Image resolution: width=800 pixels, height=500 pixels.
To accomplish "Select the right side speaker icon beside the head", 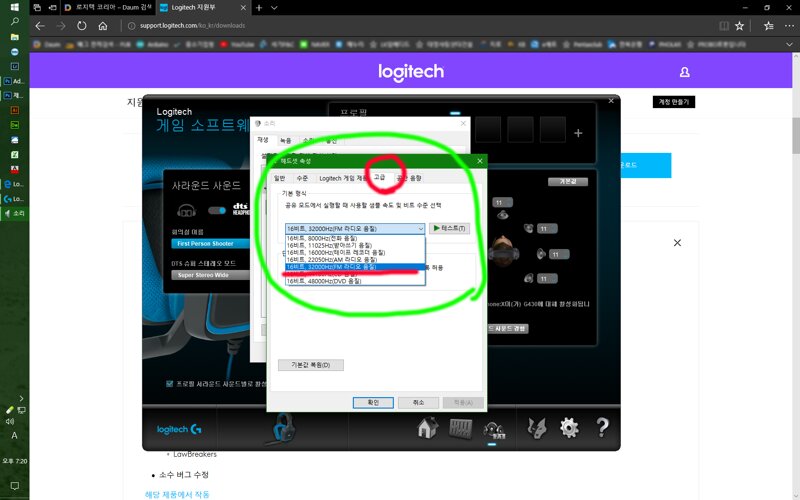I will 541,254.
